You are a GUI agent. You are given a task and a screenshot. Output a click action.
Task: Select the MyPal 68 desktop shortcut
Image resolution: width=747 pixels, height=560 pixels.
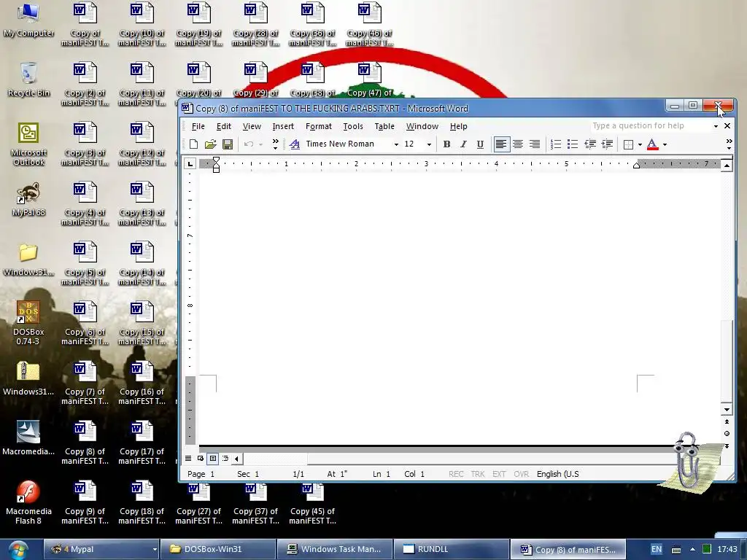click(28, 200)
